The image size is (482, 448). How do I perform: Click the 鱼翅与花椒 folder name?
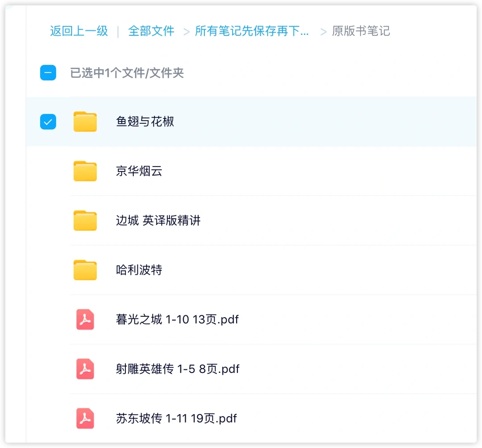(145, 121)
